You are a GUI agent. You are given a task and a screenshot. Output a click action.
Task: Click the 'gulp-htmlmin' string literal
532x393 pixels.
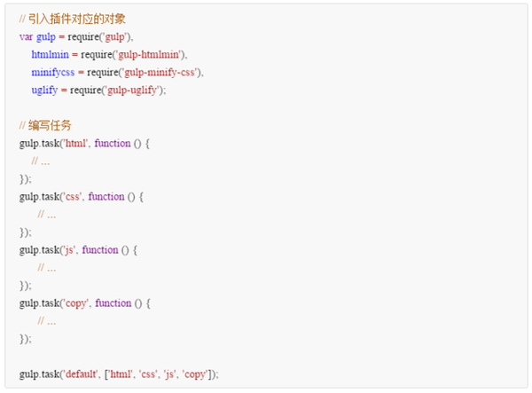click(x=148, y=55)
